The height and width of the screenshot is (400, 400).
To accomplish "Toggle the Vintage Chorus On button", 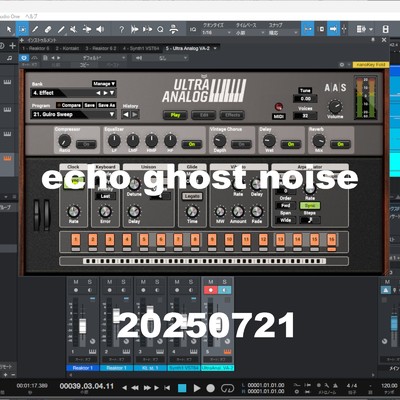I will click(x=241, y=144).
